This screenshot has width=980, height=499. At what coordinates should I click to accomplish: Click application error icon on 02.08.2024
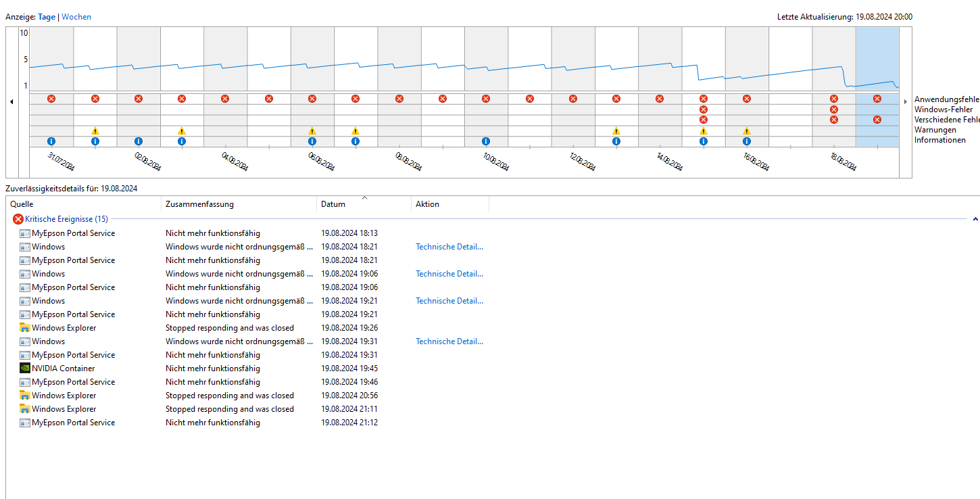tap(139, 99)
